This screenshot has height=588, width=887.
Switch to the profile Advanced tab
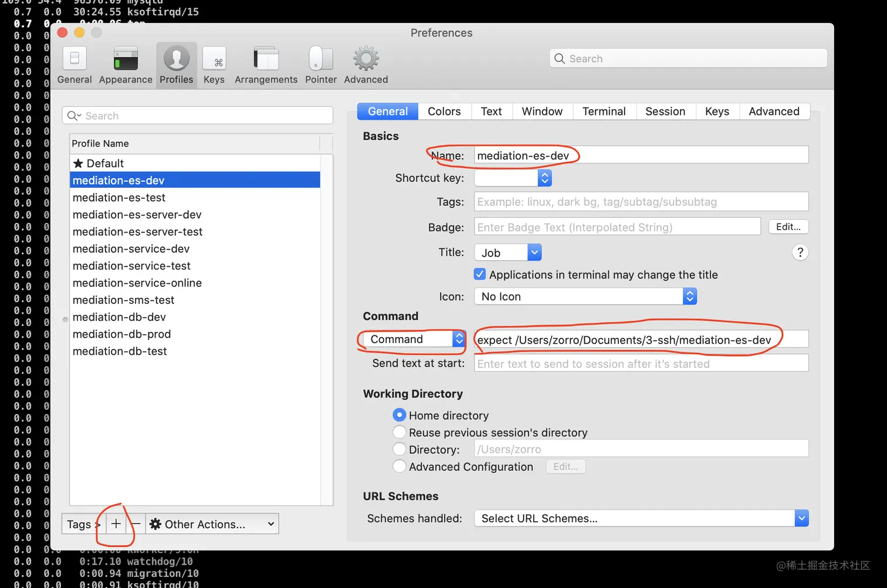(x=774, y=111)
